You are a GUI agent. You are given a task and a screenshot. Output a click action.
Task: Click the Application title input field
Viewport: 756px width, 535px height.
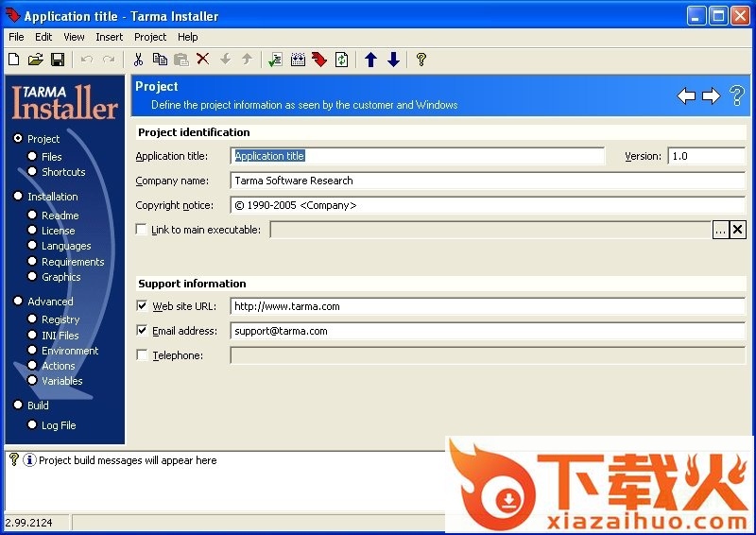point(417,156)
